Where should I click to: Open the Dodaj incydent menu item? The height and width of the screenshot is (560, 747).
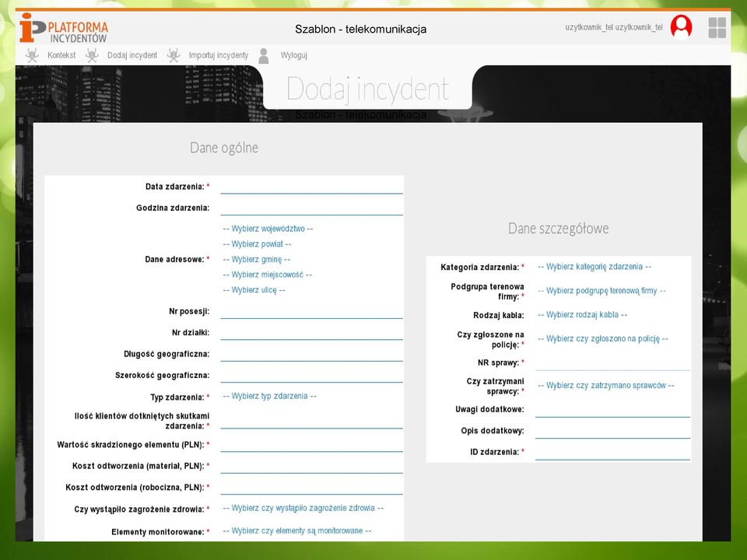coord(132,55)
